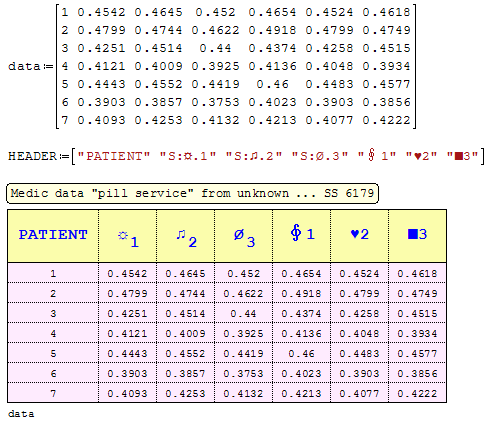The height and width of the screenshot is (421, 491).
Task: Click the data label below the table
Action: pos(21,414)
